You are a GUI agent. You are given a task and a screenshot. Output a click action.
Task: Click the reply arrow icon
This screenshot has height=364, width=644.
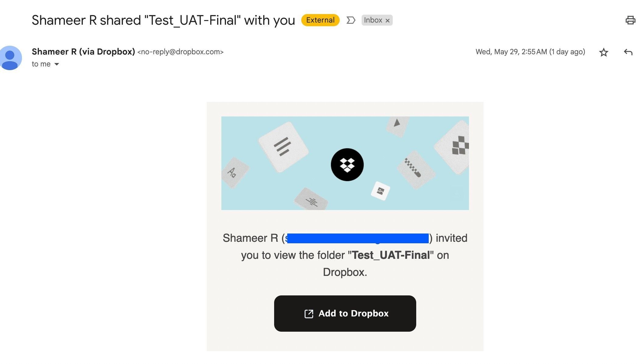(628, 52)
